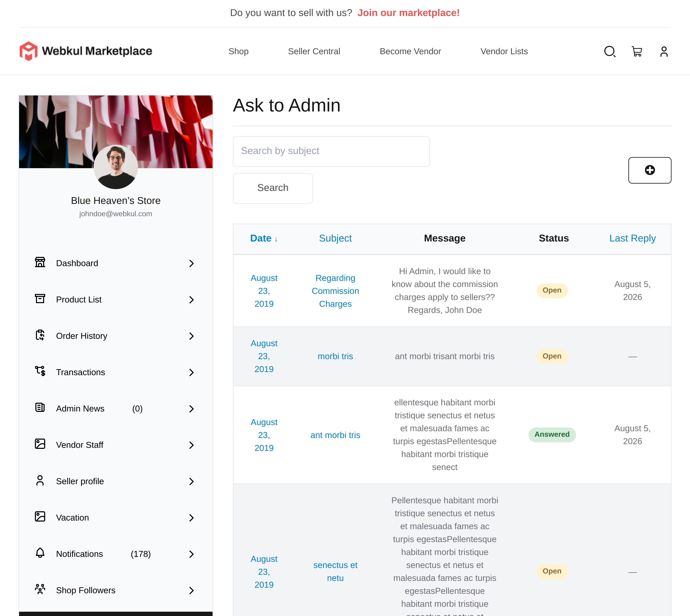Click the ant morbi trisant morbi tris message
The height and width of the screenshot is (616, 690).
point(445,356)
